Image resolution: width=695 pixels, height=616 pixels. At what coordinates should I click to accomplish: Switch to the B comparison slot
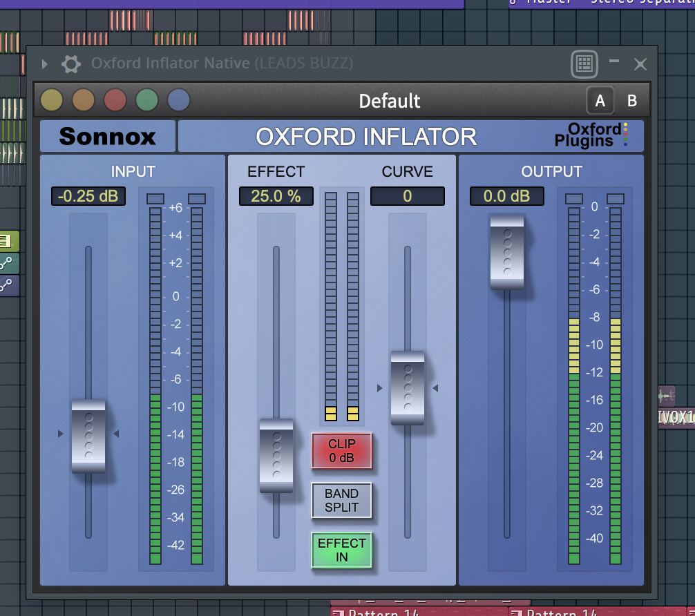click(632, 101)
